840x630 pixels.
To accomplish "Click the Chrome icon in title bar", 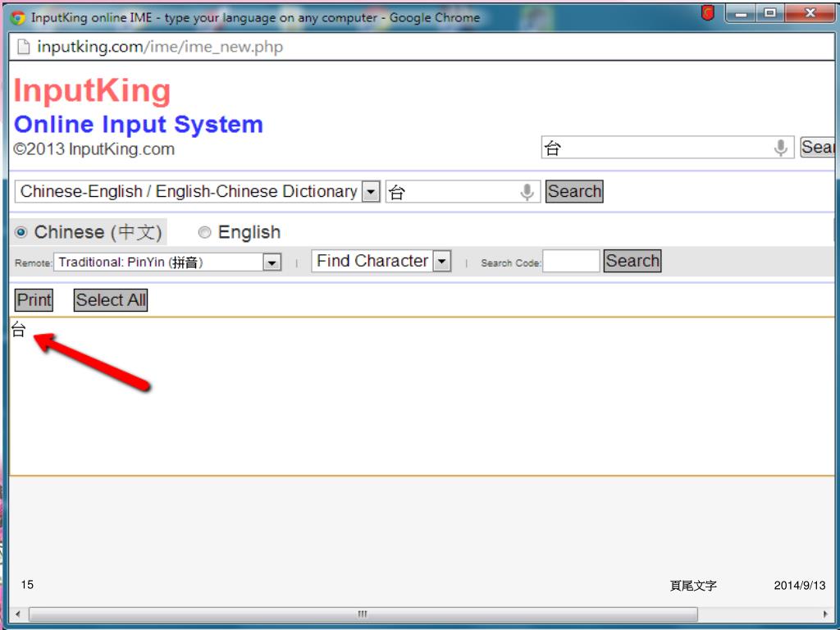I will [18, 17].
